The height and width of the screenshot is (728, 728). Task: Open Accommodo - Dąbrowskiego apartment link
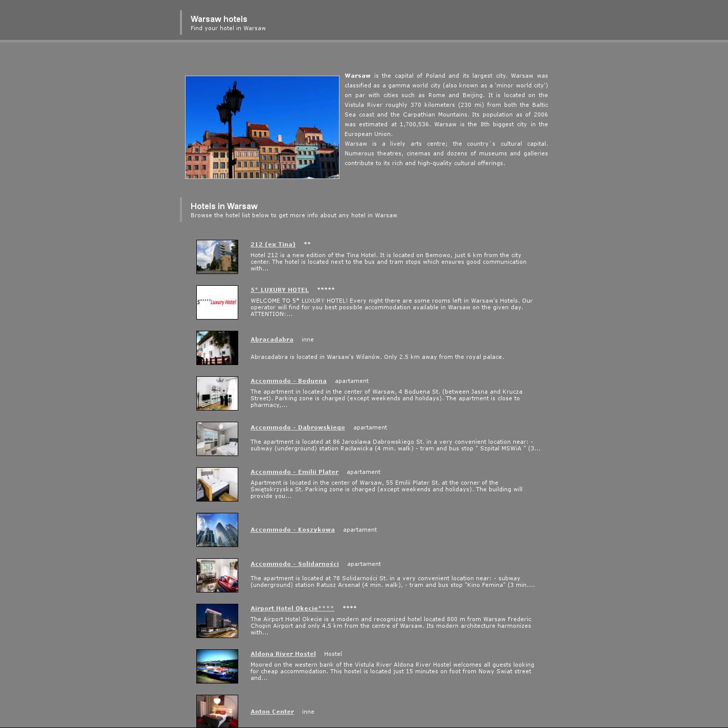click(298, 427)
